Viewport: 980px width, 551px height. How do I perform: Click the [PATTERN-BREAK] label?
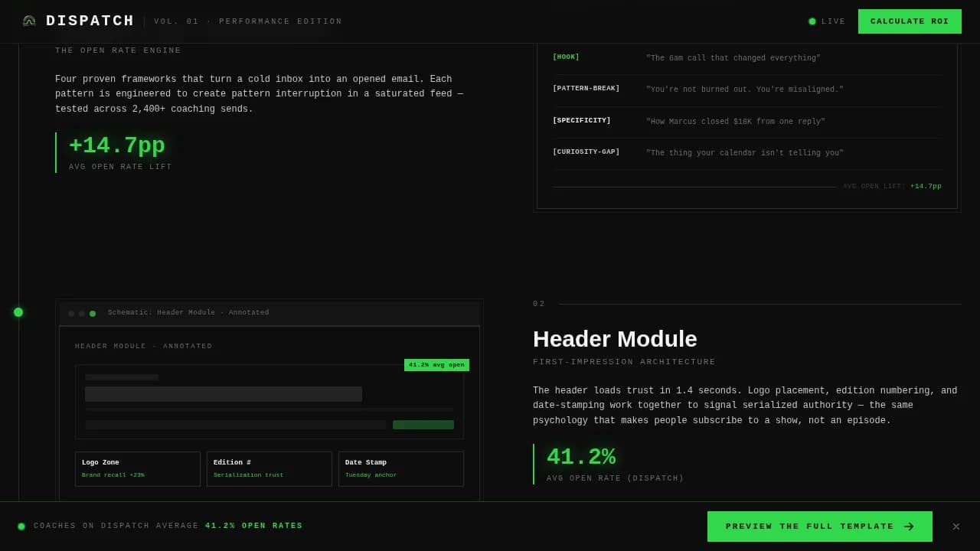point(586,89)
